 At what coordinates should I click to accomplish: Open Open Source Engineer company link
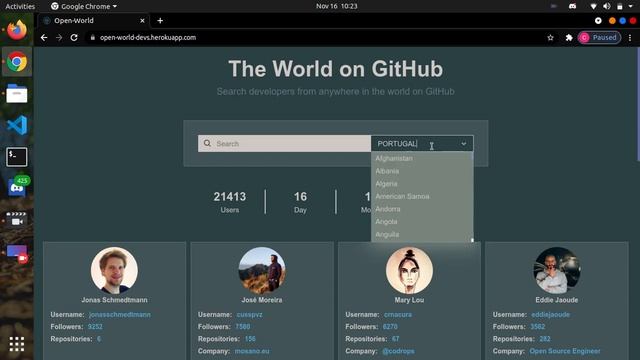[x=565, y=351]
